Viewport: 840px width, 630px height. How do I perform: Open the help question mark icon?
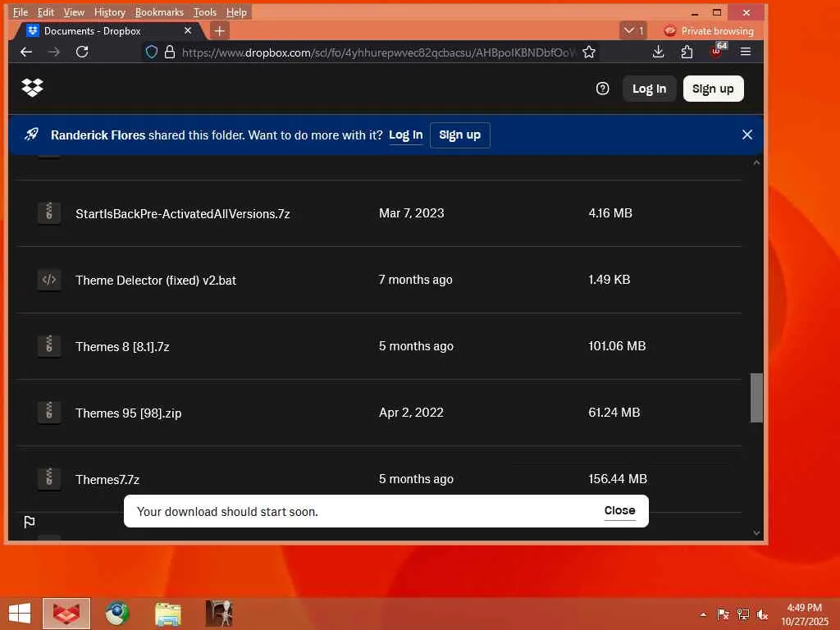(x=602, y=89)
